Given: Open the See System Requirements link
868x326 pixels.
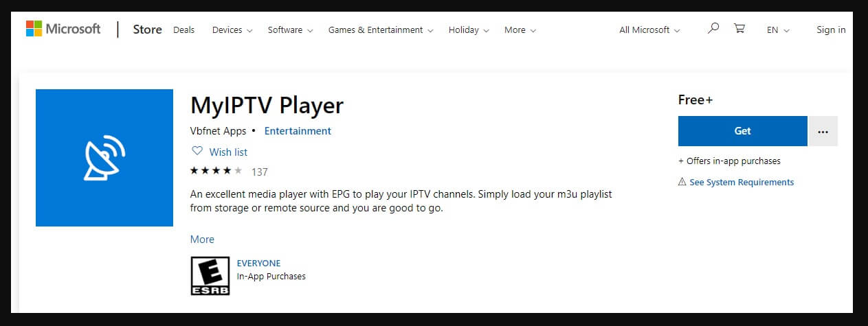Looking at the screenshot, I should tap(742, 182).
